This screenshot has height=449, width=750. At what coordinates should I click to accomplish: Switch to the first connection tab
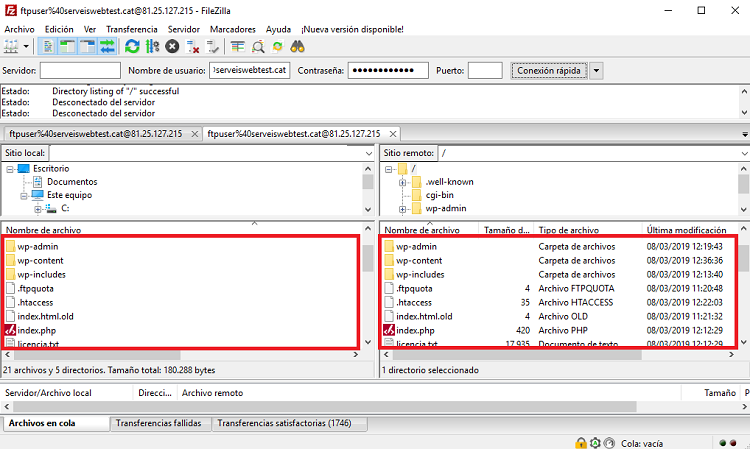(x=96, y=134)
